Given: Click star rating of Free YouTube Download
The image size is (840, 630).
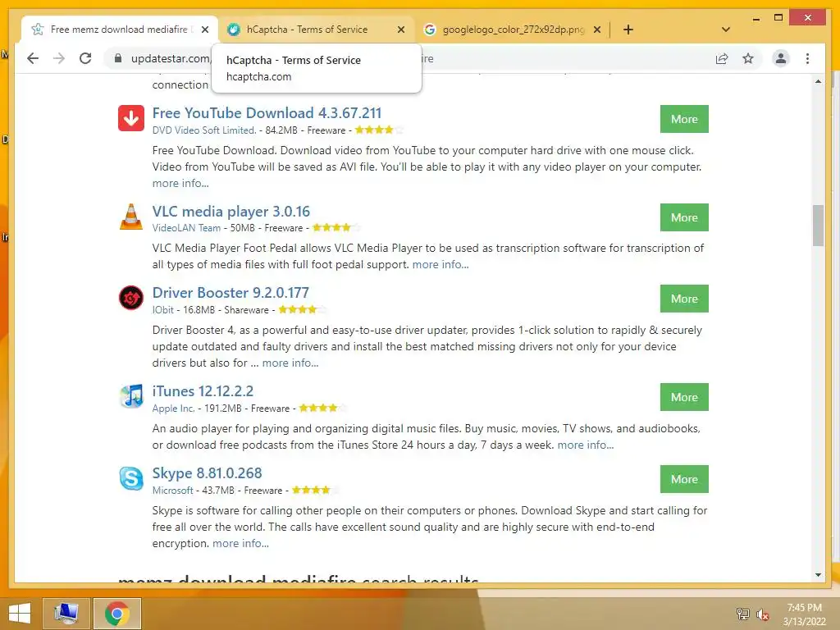Looking at the screenshot, I should (x=379, y=130).
